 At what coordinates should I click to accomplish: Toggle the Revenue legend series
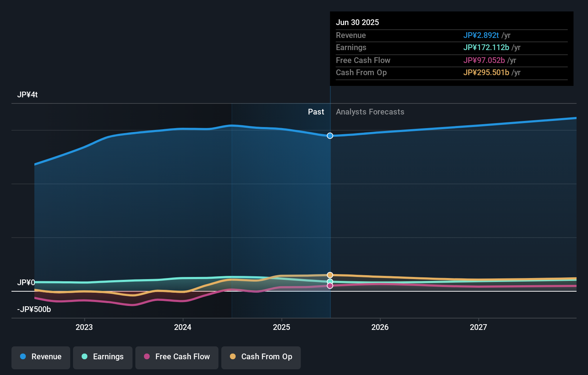pos(41,357)
